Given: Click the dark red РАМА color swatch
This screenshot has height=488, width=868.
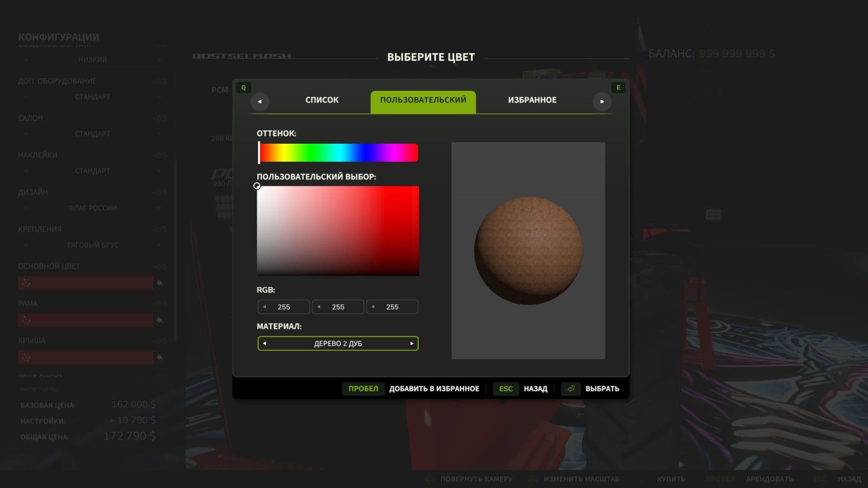Looking at the screenshot, I should click(86, 320).
